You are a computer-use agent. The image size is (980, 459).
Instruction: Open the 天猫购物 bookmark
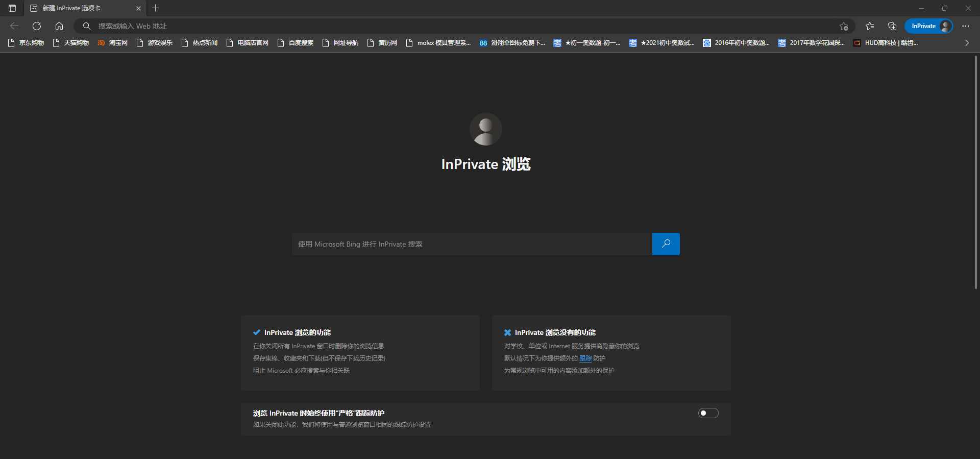tap(71, 43)
